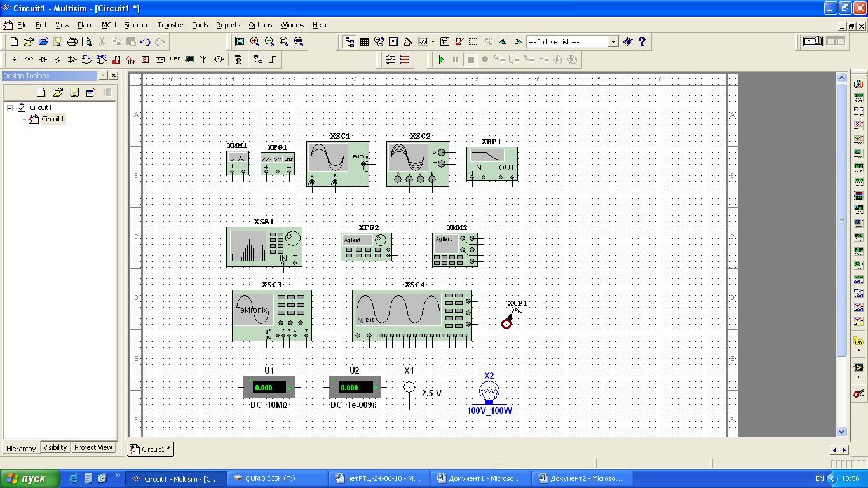Click the instruments toolbar oscilloscope icon
The height and width of the screenshot is (488, 868).
click(x=858, y=126)
